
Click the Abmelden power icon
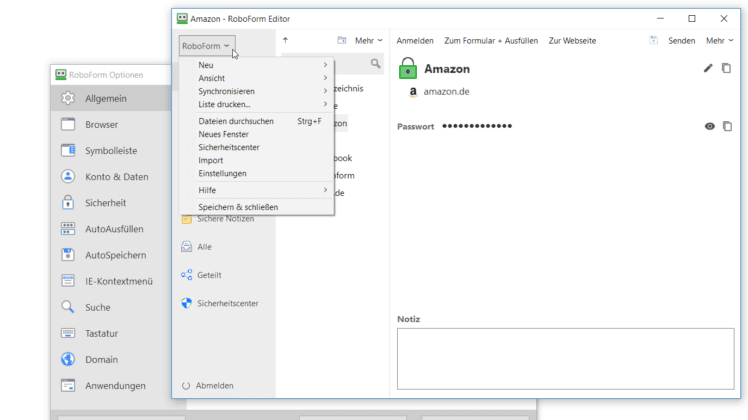pos(186,386)
